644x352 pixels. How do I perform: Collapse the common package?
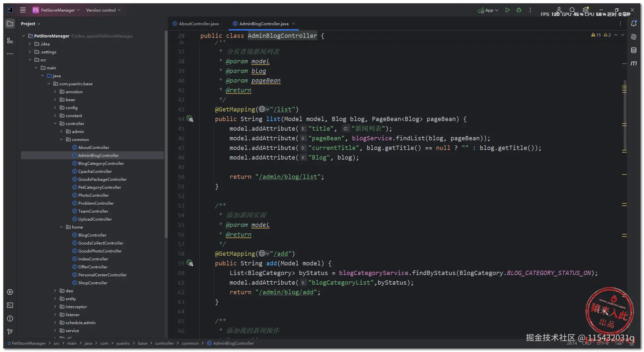pos(61,139)
